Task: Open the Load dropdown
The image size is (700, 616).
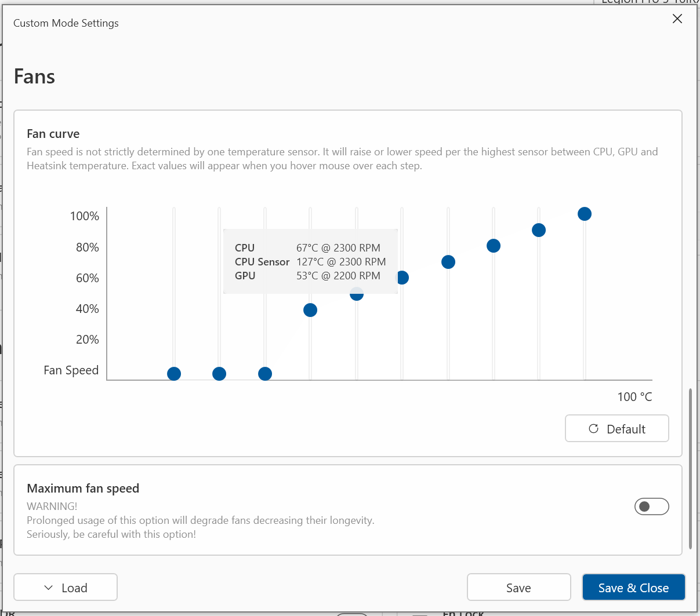Action: tap(66, 588)
